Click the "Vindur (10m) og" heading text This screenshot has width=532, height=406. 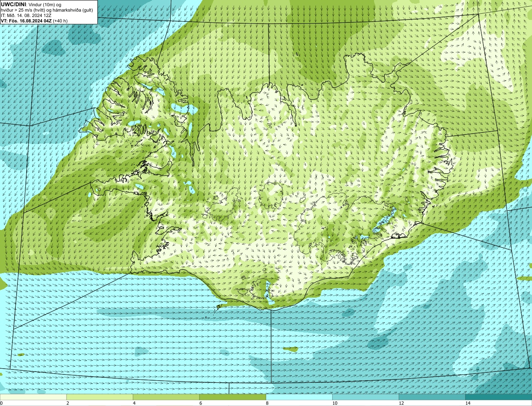(44, 4)
